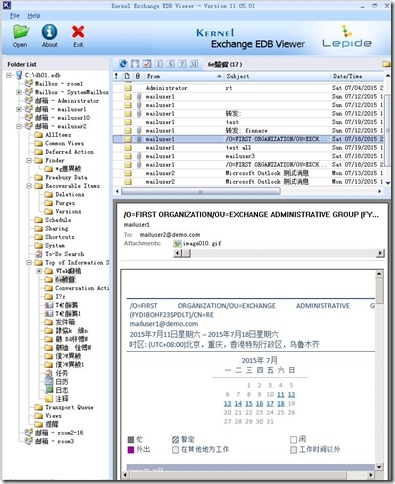The image size is (395, 484).
Task: Select the 1-day view toolbar icon
Action: pos(159,64)
